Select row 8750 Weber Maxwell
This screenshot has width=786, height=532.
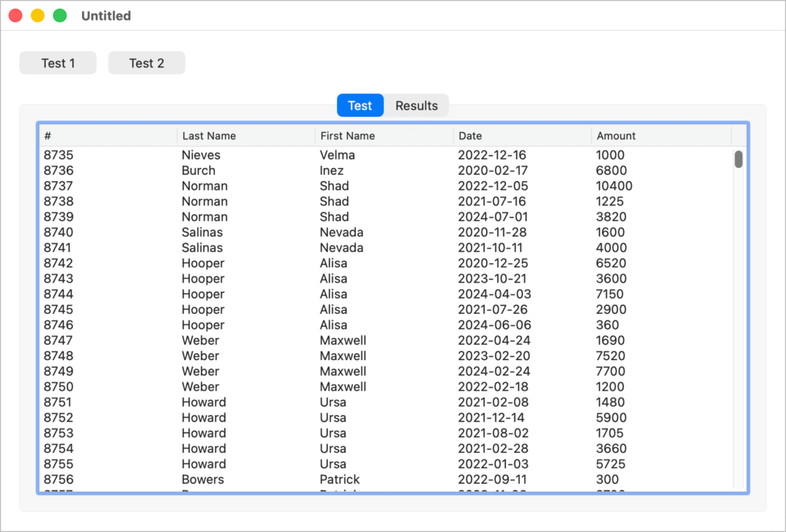click(x=200, y=387)
